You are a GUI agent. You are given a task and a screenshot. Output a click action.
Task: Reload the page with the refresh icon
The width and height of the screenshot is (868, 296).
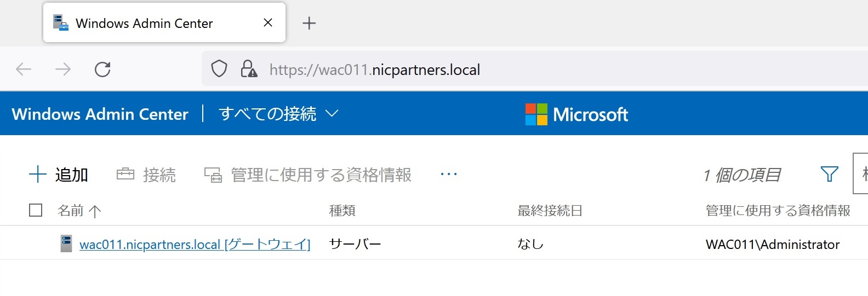(x=102, y=69)
